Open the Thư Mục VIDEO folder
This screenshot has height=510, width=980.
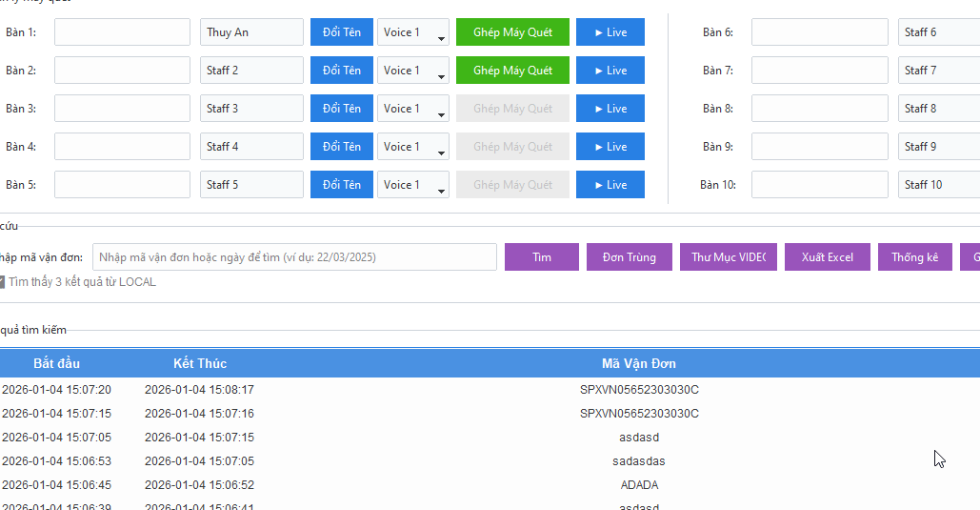click(728, 257)
